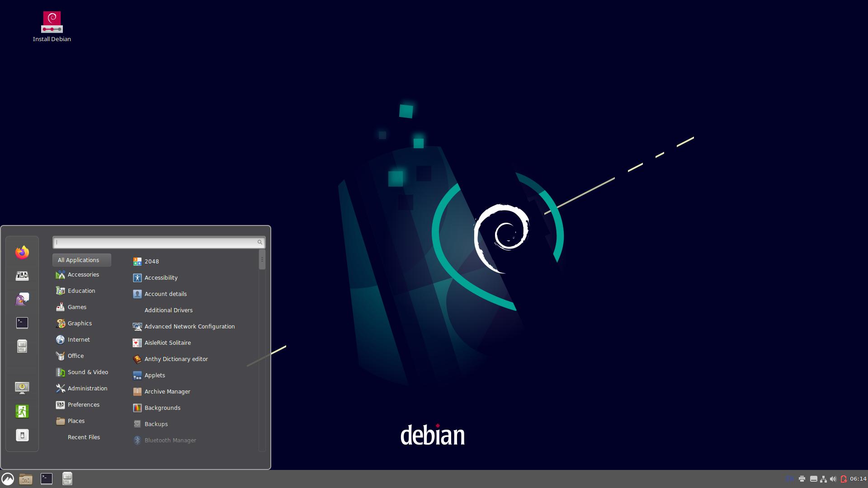Launch Archive Manager from the list
The height and width of the screenshot is (488, 868).
(167, 392)
